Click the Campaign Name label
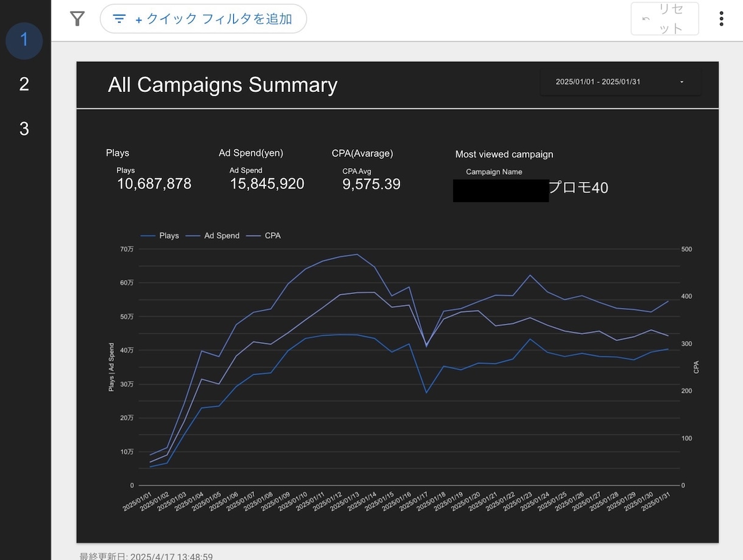This screenshot has width=743, height=560. (x=494, y=172)
